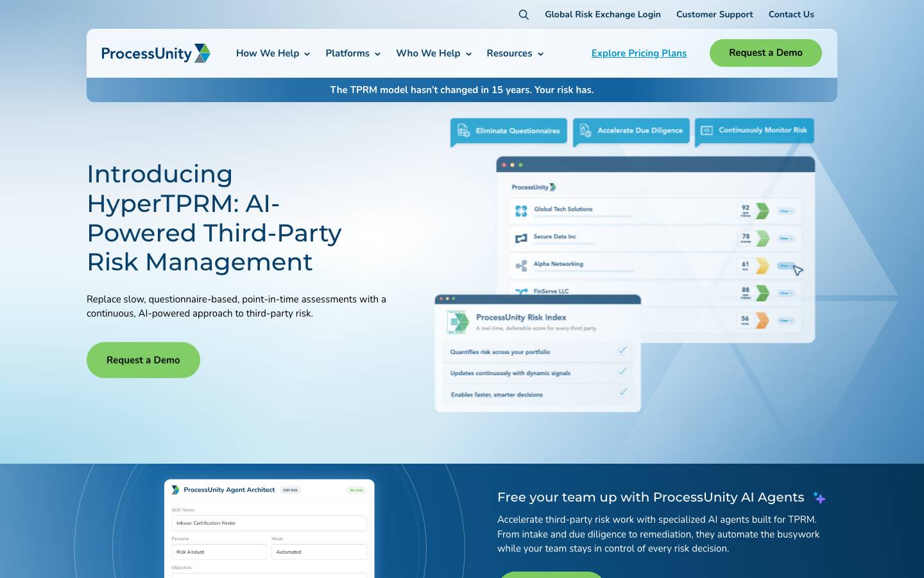Select the Accelerate Due Diligence tab

tap(631, 131)
